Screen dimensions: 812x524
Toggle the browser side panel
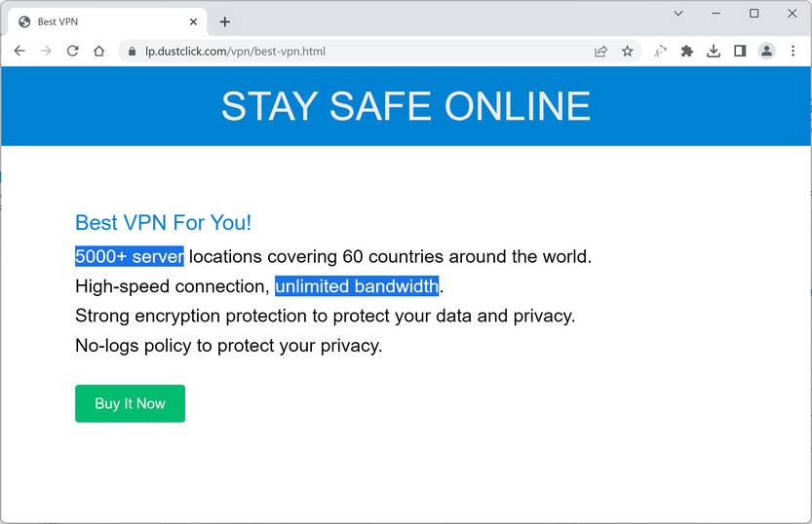[x=740, y=51]
